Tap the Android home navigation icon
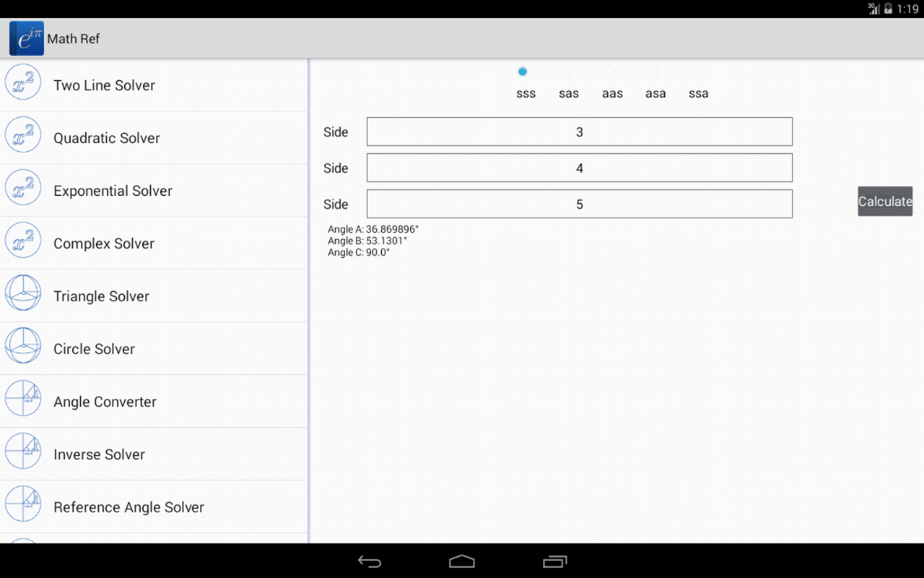The image size is (924, 578). [462, 561]
